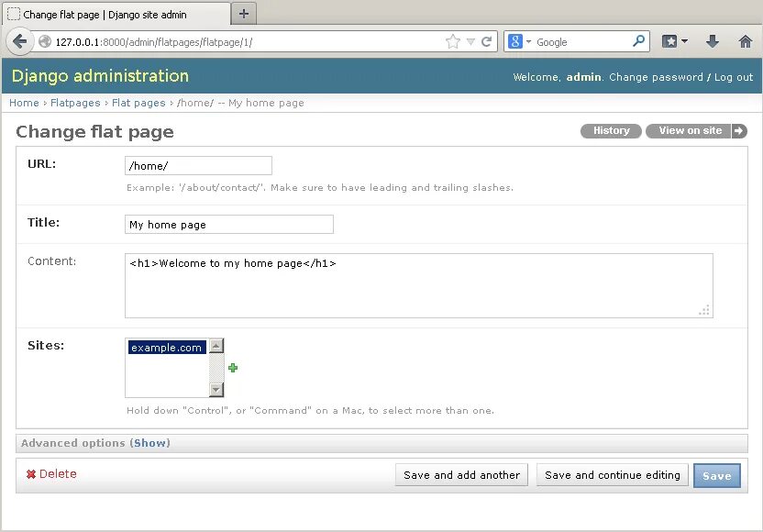This screenshot has width=763, height=532.
Task: Click the red Delete cross icon
Action: click(x=31, y=474)
